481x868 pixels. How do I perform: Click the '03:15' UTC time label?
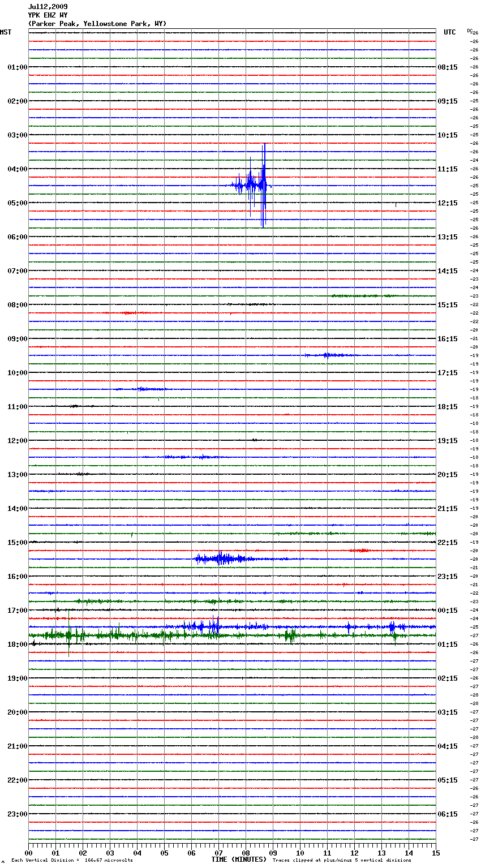coord(448,712)
